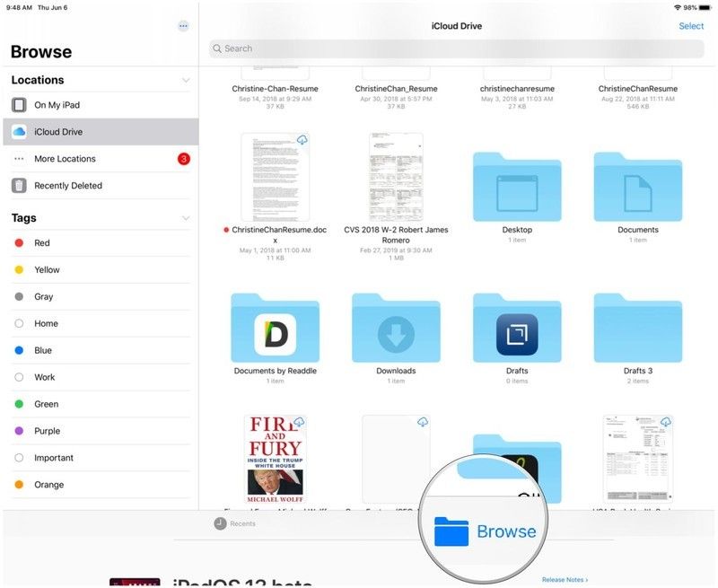This screenshot has width=718, height=588.
Task: Open the Downloads folder
Action: pyautogui.click(x=396, y=328)
